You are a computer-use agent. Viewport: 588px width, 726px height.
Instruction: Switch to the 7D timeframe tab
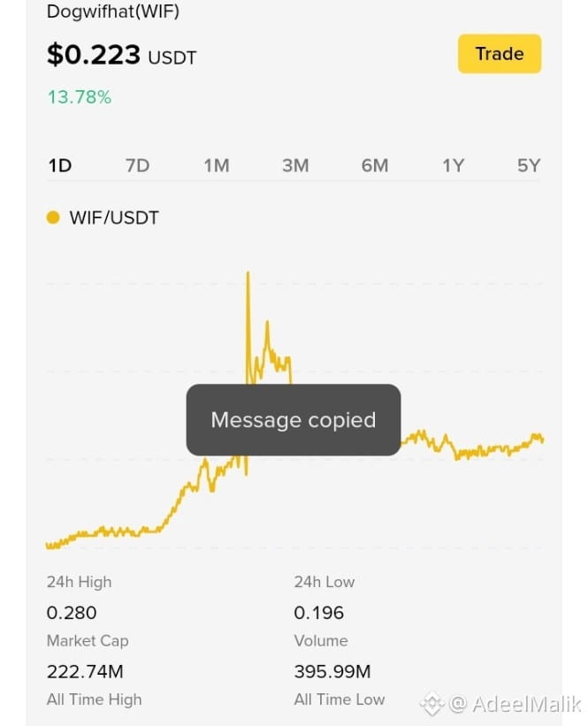coord(138,165)
